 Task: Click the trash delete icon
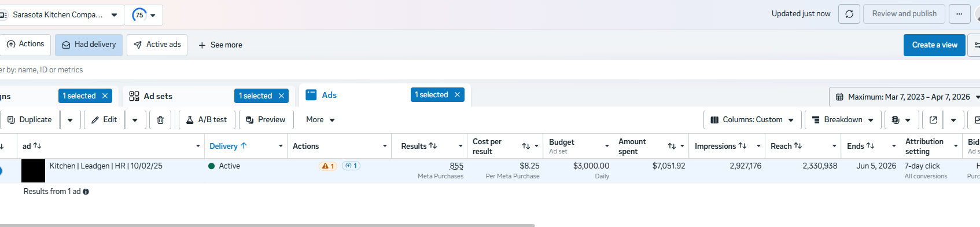coord(160,120)
